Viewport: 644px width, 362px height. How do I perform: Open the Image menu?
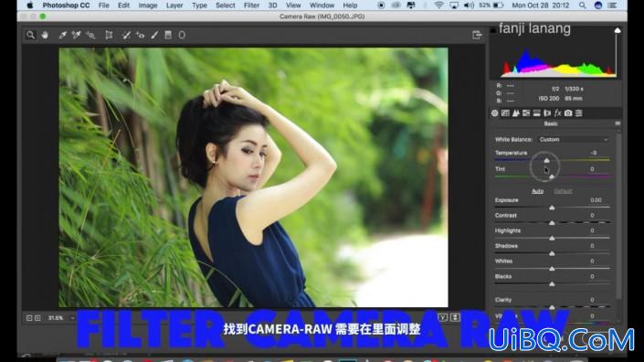pos(148,5)
